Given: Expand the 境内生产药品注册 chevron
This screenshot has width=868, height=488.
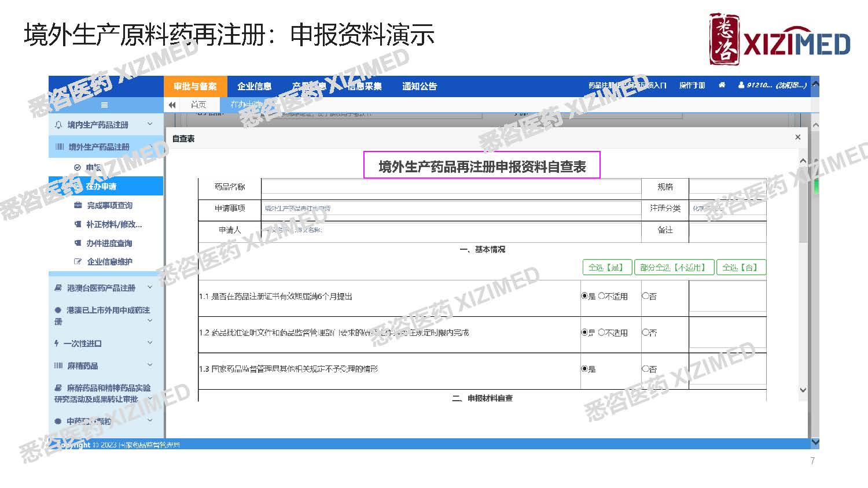Looking at the screenshot, I should pos(150,124).
